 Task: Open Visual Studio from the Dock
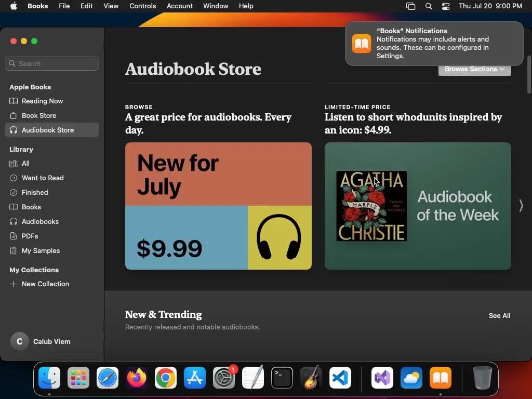[x=382, y=378]
